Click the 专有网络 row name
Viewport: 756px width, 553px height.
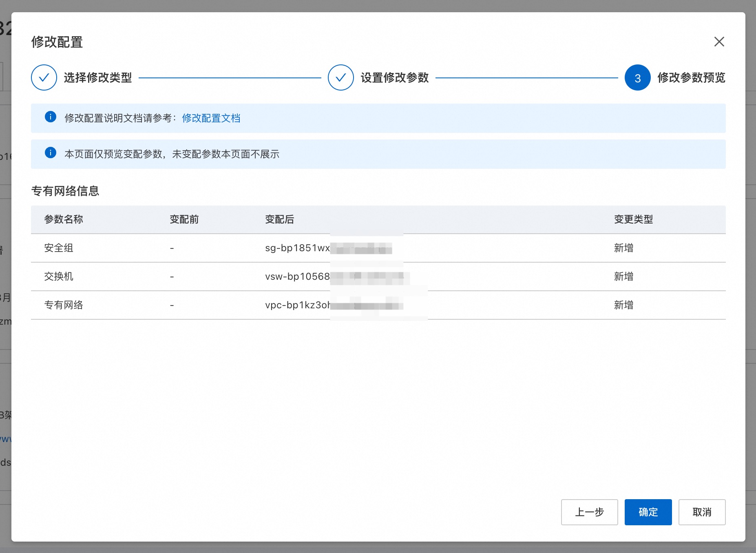pos(64,305)
